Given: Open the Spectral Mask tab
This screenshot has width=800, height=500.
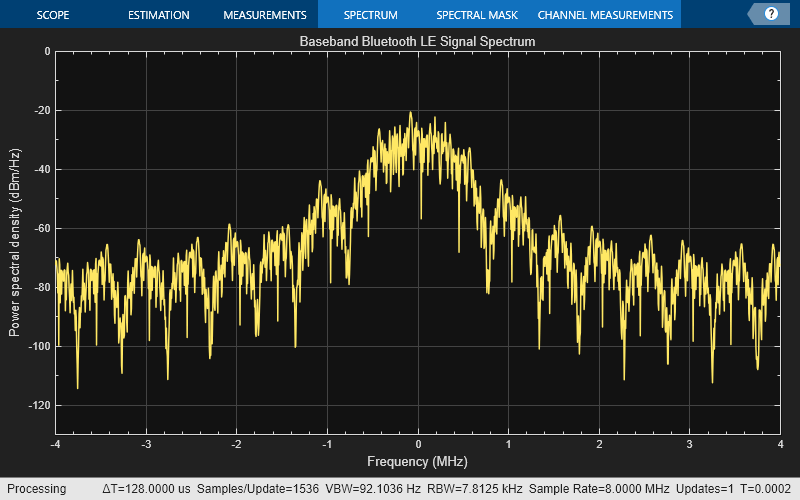Looking at the screenshot, I should click(x=475, y=15).
